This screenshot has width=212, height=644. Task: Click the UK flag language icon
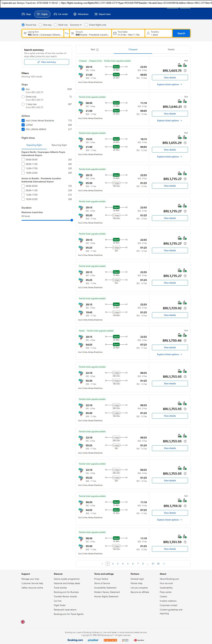[x=23, y=622]
